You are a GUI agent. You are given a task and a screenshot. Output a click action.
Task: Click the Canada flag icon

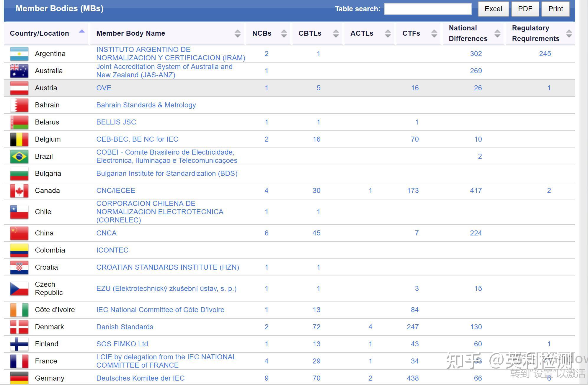[19, 191]
